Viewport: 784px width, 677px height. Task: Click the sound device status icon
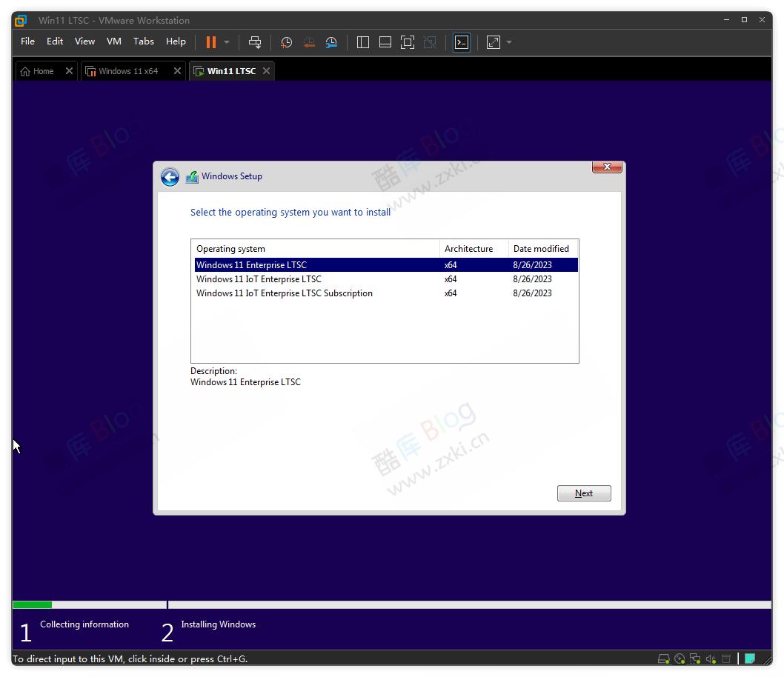coord(711,658)
